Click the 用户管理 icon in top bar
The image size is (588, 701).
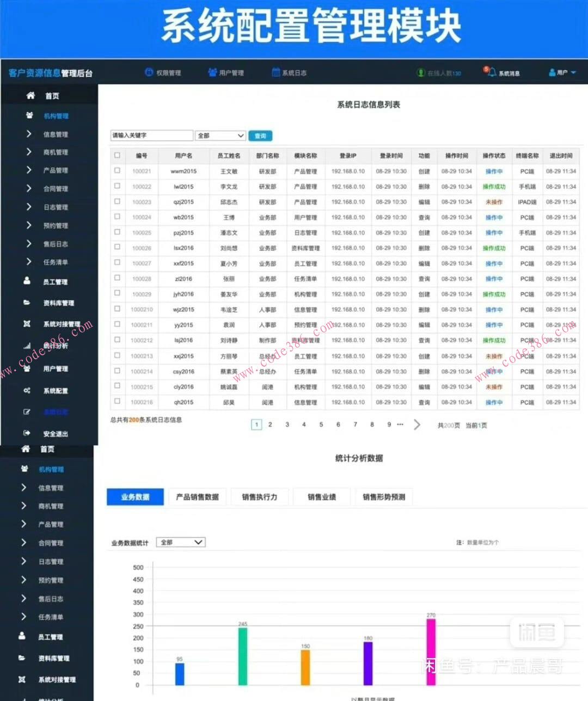coord(212,72)
